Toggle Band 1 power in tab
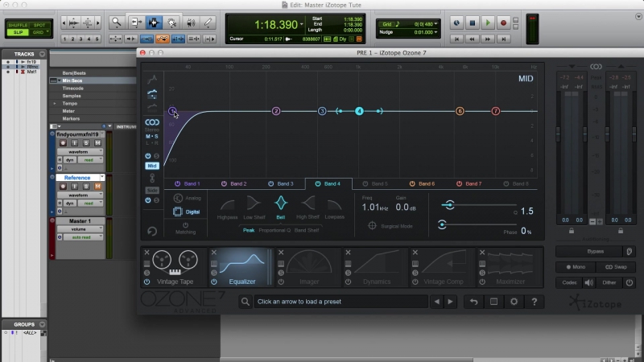Screen dimensions: 644x362 [x=177, y=184]
